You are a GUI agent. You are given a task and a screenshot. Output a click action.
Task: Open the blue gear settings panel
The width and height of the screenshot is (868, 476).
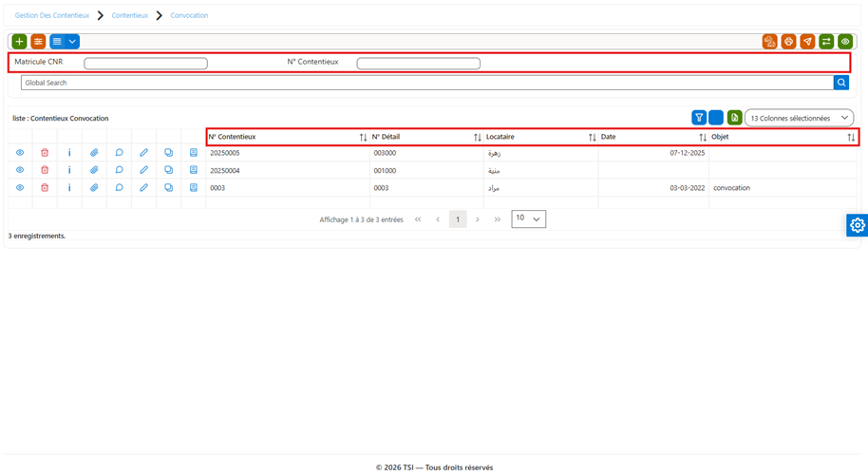tap(858, 225)
